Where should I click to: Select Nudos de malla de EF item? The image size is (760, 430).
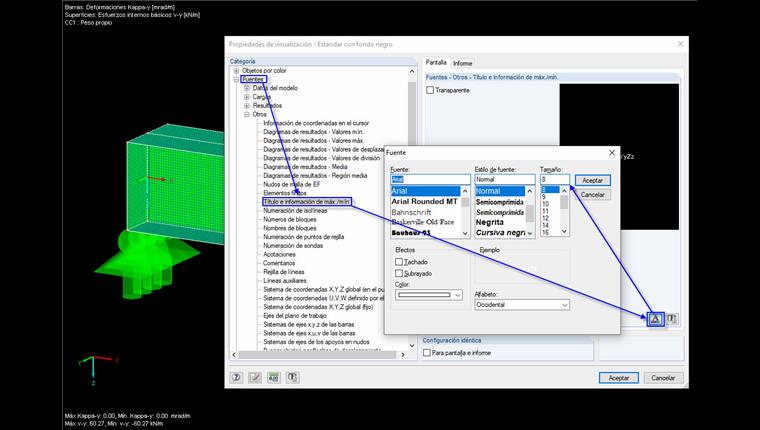click(291, 184)
